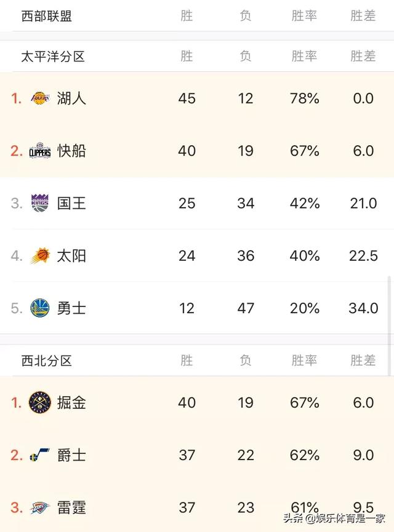Open the 掘金 team name row
This screenshot has height=532, width=394.
pyautogui.click(x=197, y=402)
